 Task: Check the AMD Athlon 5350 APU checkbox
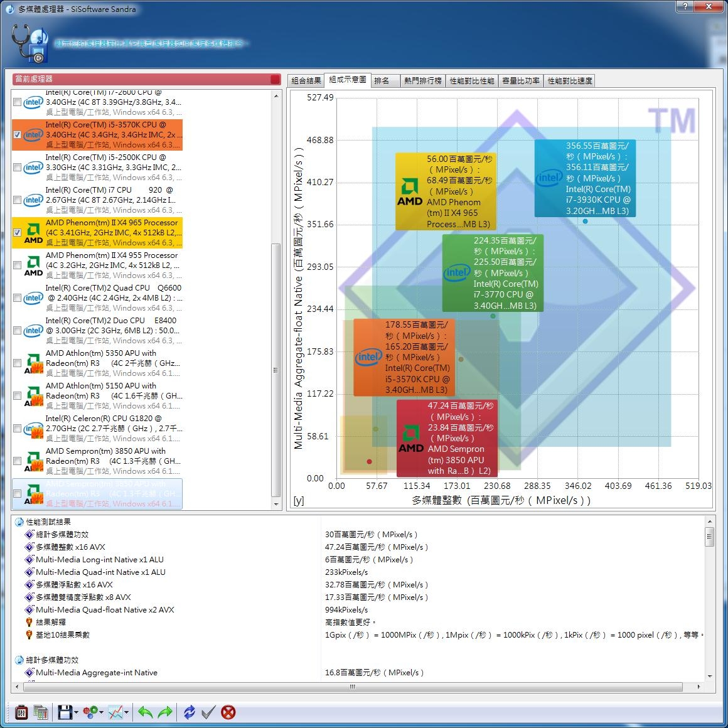(17, 363)
